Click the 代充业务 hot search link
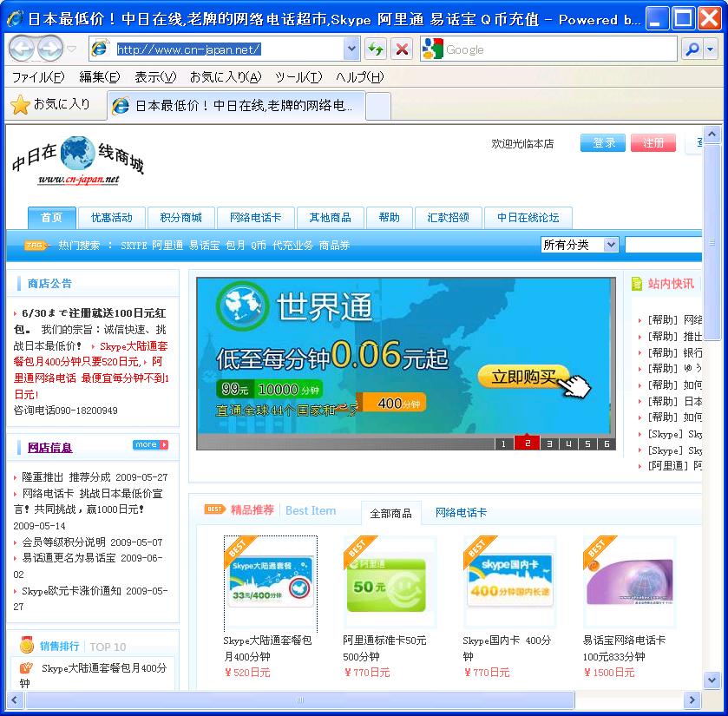Image resolution: width=728 pixels, height=716 pixels. point(292,246)
